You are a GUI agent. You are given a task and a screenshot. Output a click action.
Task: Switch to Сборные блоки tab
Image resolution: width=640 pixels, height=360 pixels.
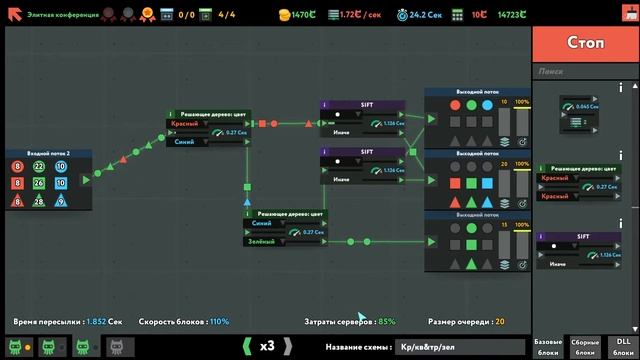(585, 347)
